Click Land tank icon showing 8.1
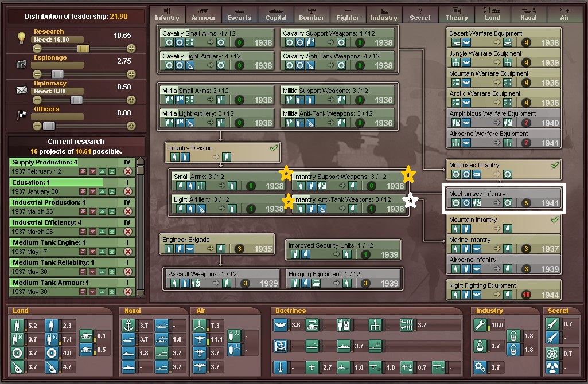This screenshot has height=384, width=588. click(86, 336)
